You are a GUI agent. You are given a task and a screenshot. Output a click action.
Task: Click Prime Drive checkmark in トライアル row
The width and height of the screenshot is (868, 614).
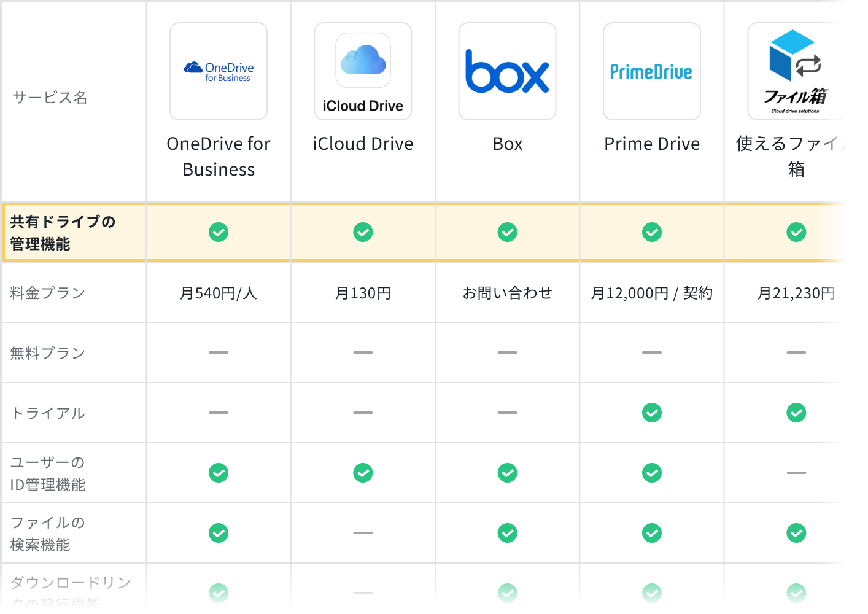[651, 413]
